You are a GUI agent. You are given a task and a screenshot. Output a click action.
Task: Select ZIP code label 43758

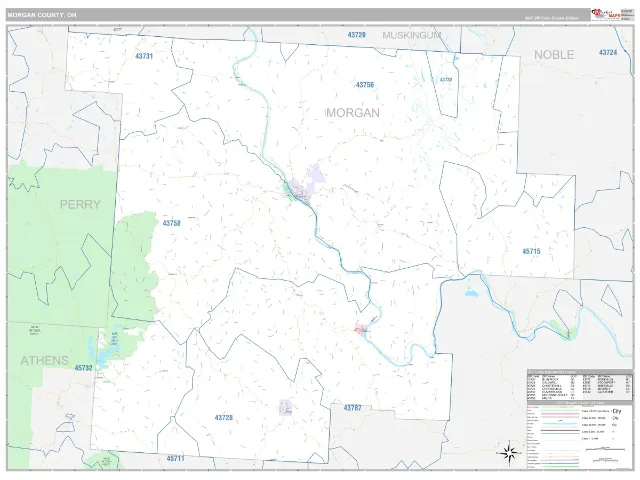pos(171,223)
